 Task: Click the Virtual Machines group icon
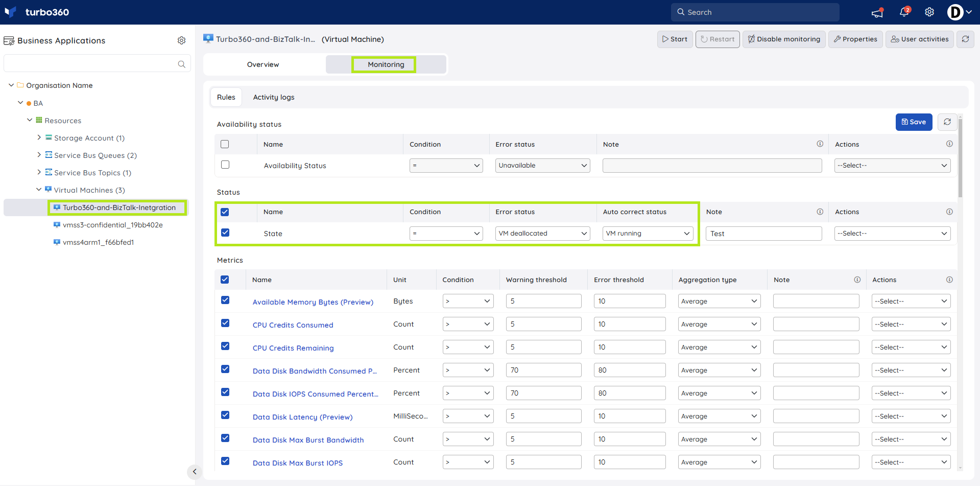[48, 190]
